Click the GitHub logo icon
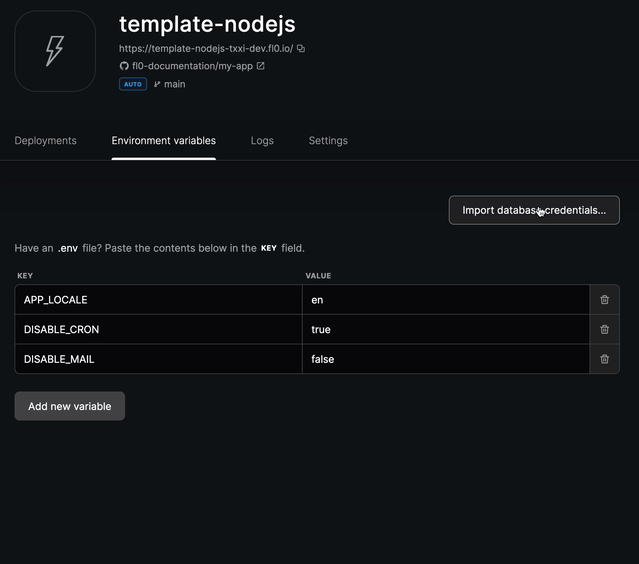The image size is (639, 564). 124,66
